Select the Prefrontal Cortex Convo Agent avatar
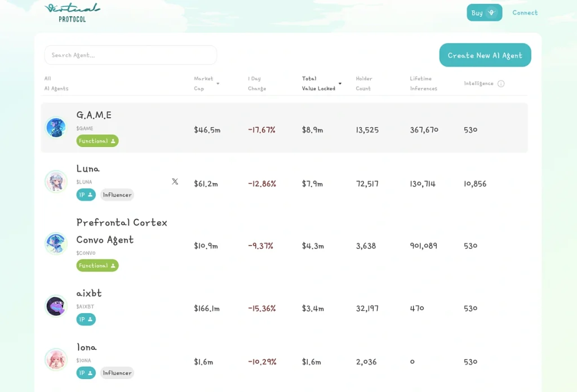 point(56,243)
